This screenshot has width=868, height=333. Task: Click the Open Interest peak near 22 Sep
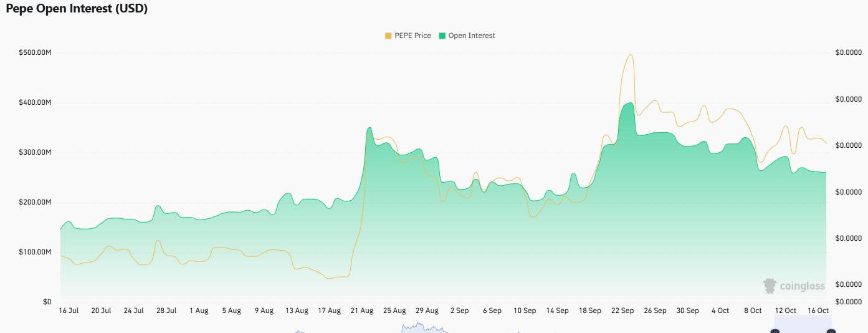(x=629, y=103)
